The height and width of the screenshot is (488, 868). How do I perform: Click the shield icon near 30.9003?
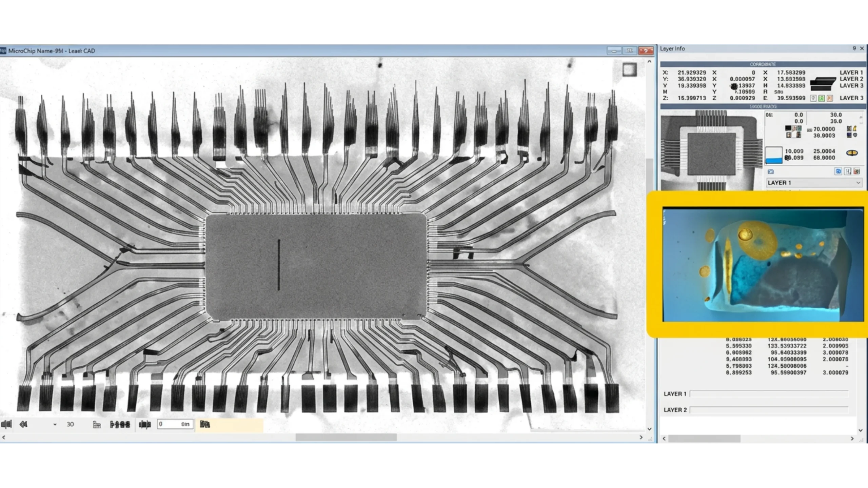(855, 135)
